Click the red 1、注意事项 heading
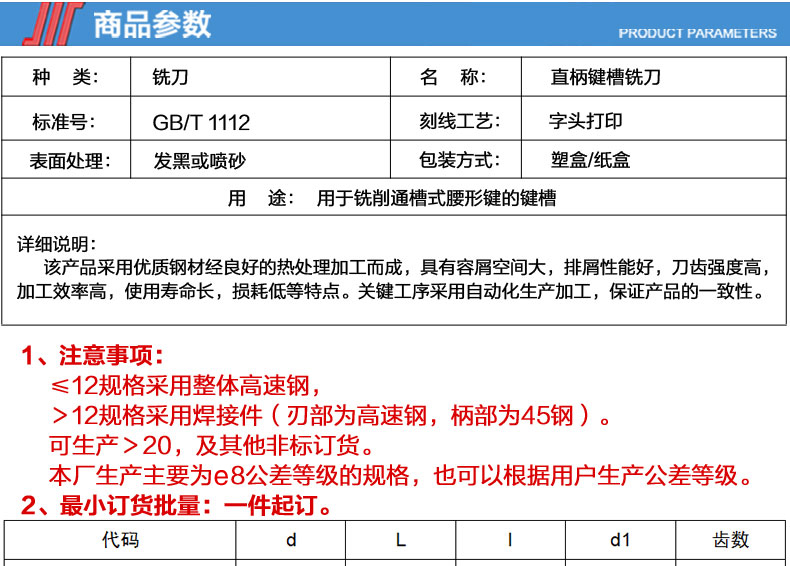 click(x=93, y=355)
